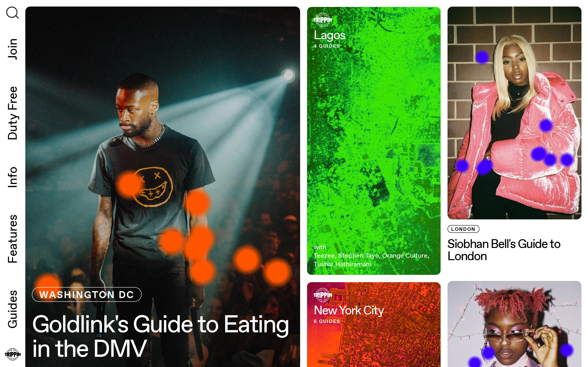The image size is (588, 367).
Task: Click the Siobhan Bell pink jacket photo
Action: [514, 113]
